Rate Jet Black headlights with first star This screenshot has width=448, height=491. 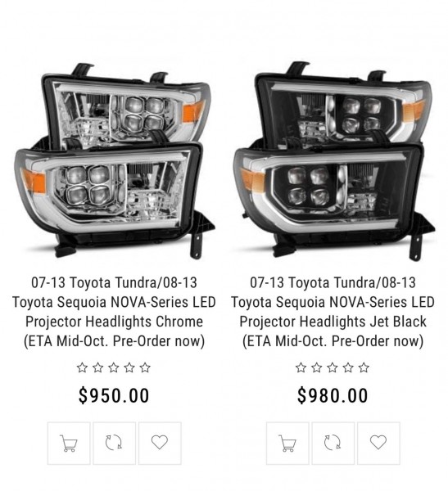point(301,367)
